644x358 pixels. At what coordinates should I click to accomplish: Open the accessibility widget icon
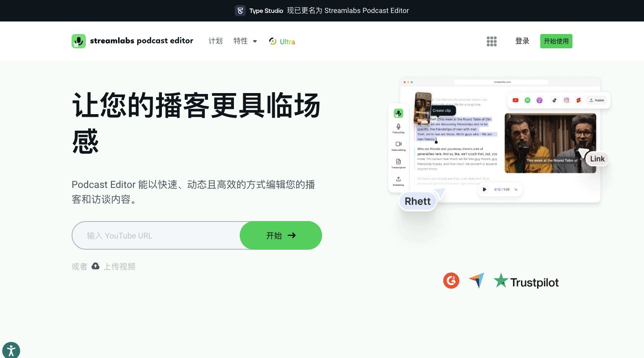point(11,350)
